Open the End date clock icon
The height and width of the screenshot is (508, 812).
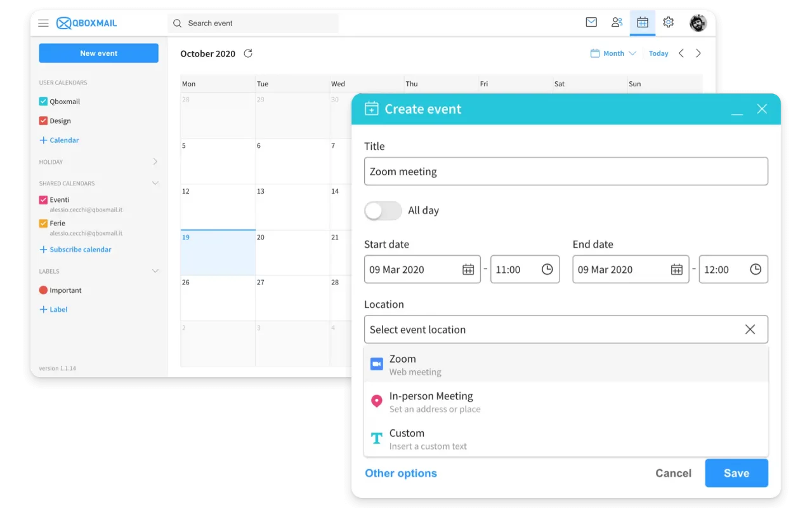[x=755, y=269]
